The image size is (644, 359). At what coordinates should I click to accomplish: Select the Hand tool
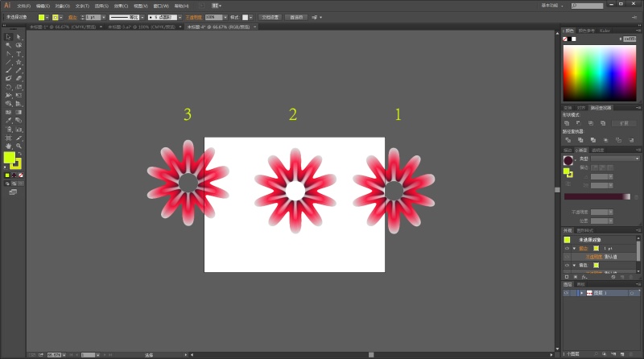click(8, 146)
